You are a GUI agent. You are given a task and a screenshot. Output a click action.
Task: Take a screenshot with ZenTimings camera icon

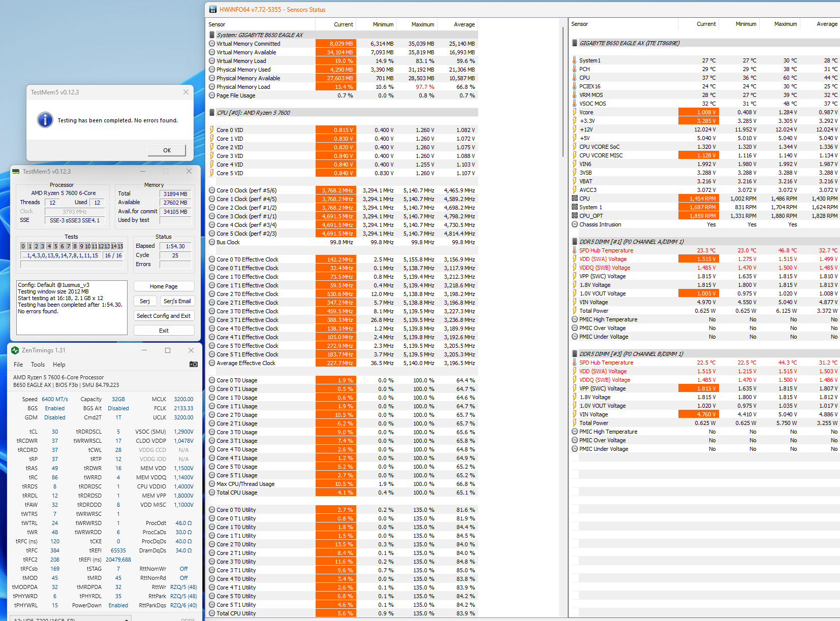[194, 364]
